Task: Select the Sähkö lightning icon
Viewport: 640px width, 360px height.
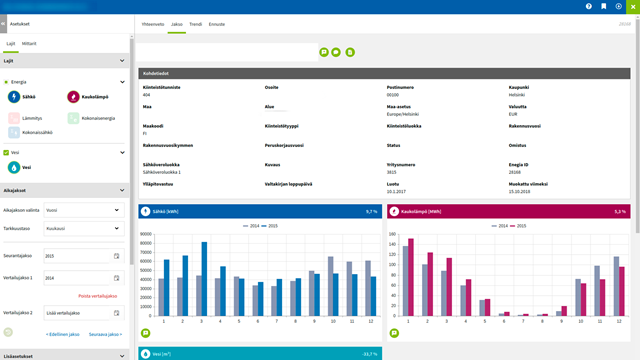Action: pyautogui.click(x=14, y=97)
